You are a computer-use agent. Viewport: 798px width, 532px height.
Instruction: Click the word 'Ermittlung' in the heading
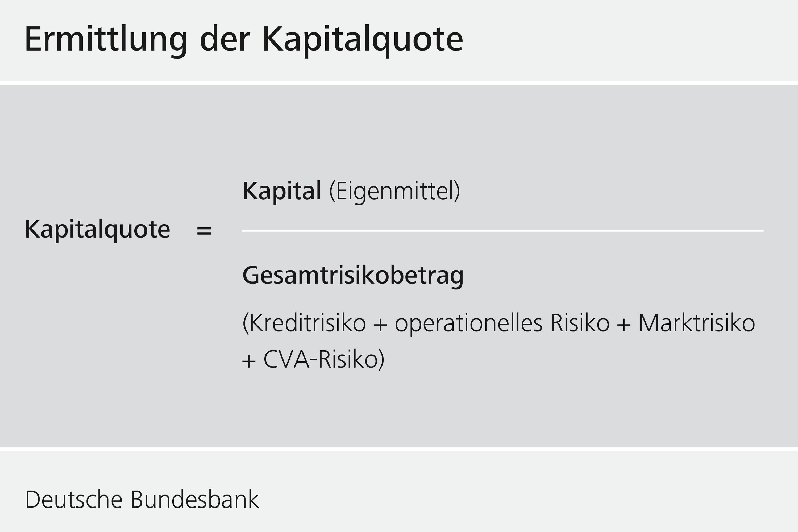pyautogui.click(x=106, y=41)
